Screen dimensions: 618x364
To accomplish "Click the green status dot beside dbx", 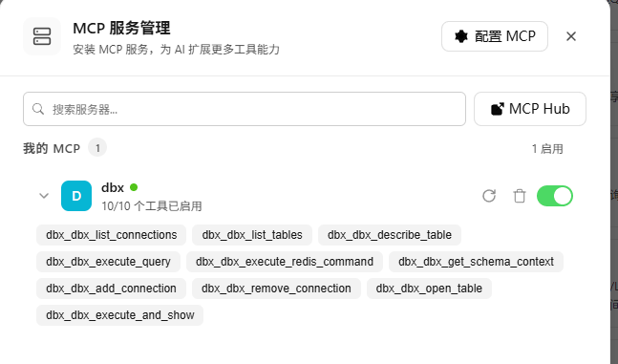I will pos(134,187).
